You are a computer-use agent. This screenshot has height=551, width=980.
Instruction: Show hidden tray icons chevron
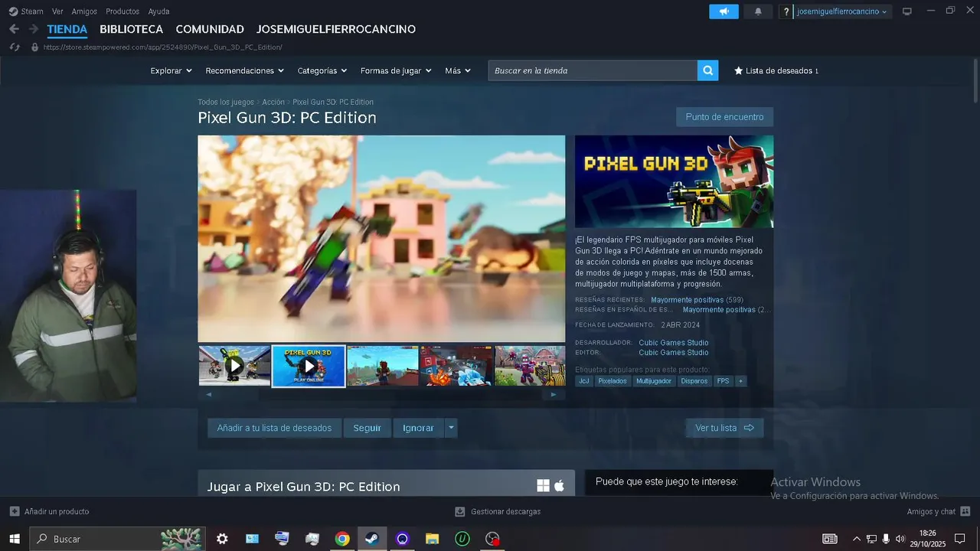coord(856,539)
